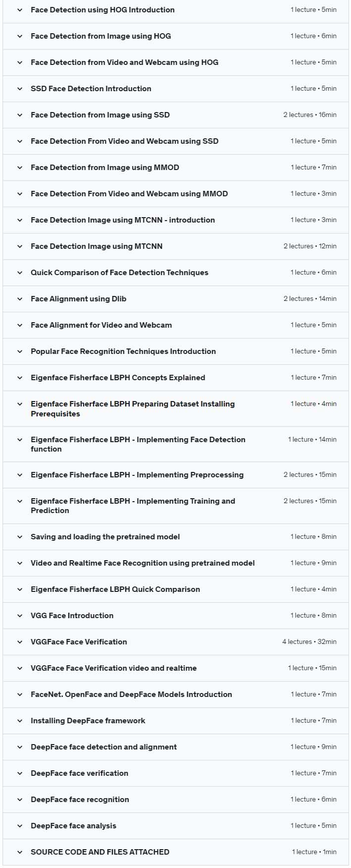Expand Face Detection from Image using SSD
Viewport: 351px width, 868px height.
pos(176,115)
